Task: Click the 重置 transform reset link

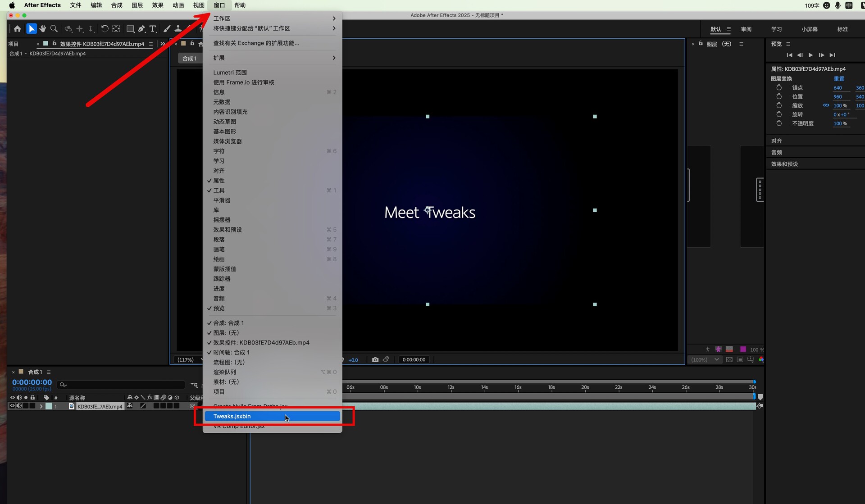Action: click(838, 78)
